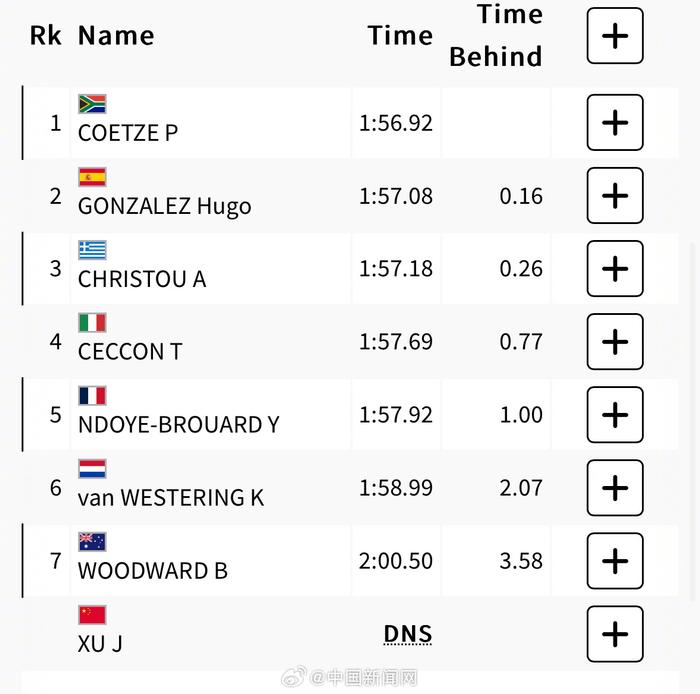This screenshot has height=694, width=700.
Task: Click the Italy flag icon
Action: [92, 323]
